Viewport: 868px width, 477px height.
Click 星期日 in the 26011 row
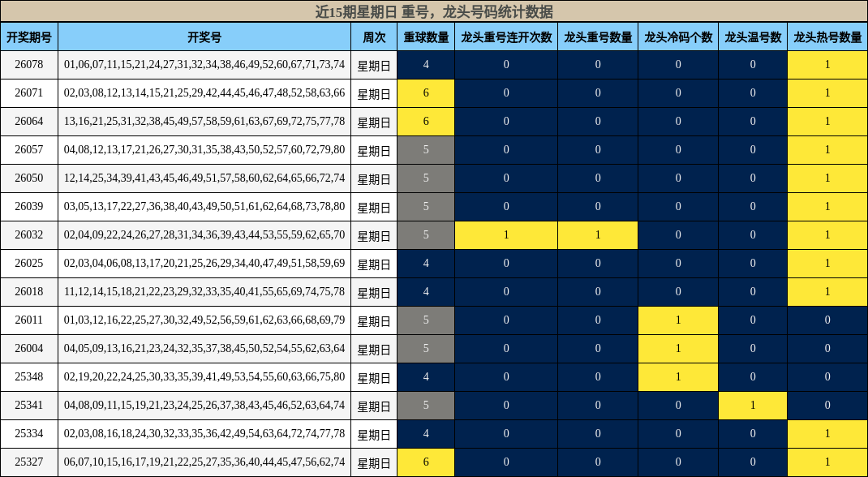coord(373,320)
